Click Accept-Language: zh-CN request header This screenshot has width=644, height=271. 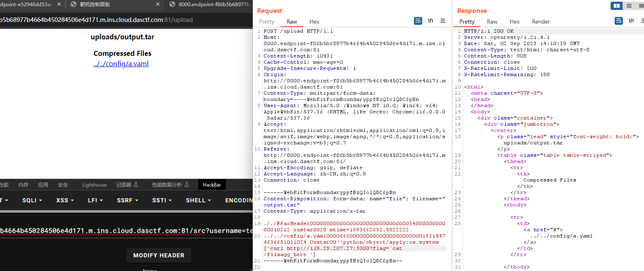(315, 174)
